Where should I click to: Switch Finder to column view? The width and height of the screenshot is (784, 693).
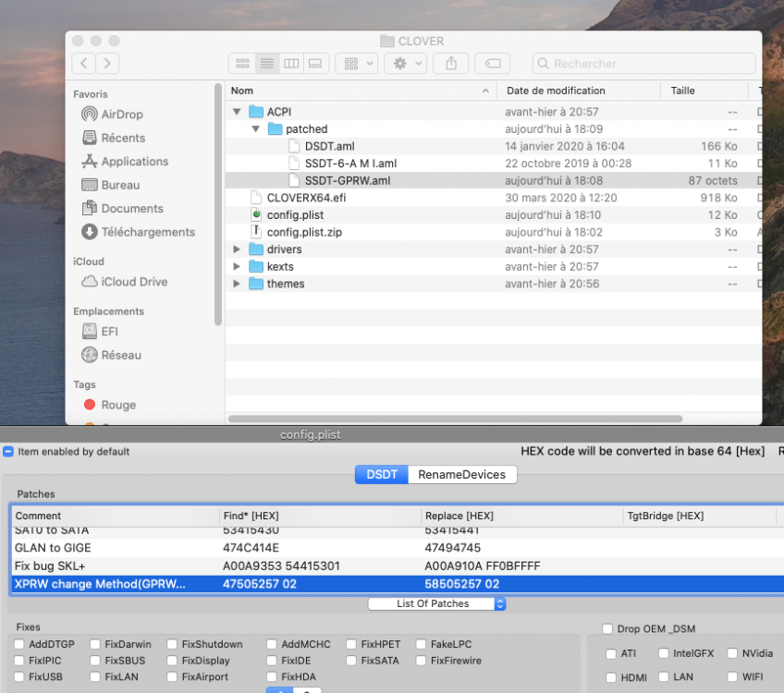[x=291, y=64]
